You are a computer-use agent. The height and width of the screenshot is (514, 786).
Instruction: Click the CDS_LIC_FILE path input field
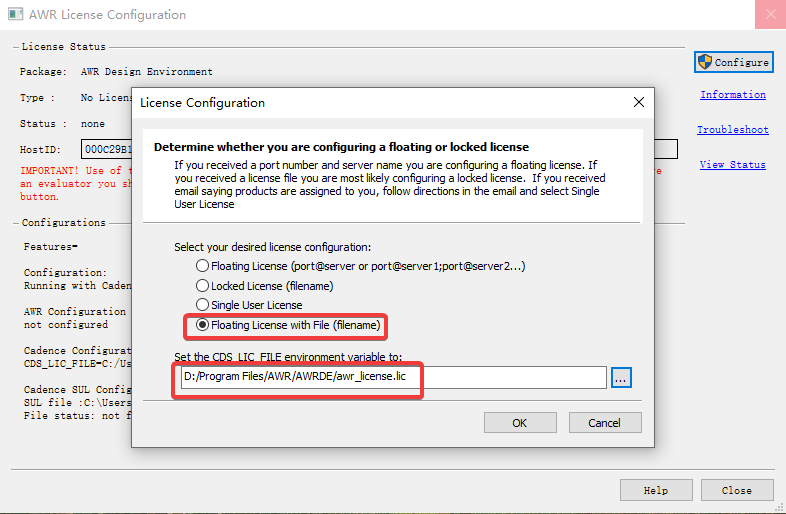coord(394,377)
